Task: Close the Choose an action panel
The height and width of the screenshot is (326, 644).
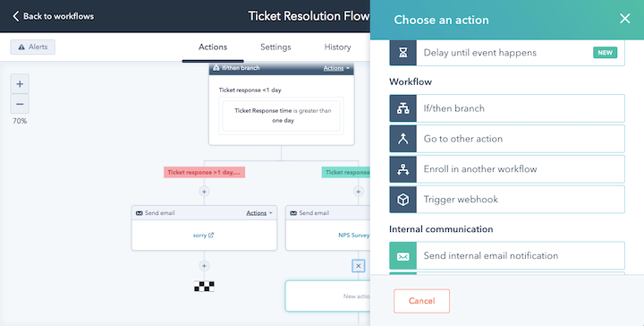Action: [x=624, y=19]
